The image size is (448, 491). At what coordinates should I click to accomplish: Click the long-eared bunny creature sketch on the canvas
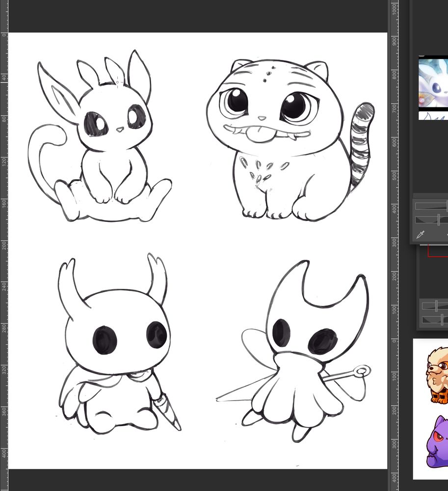[x=100, y=136]
